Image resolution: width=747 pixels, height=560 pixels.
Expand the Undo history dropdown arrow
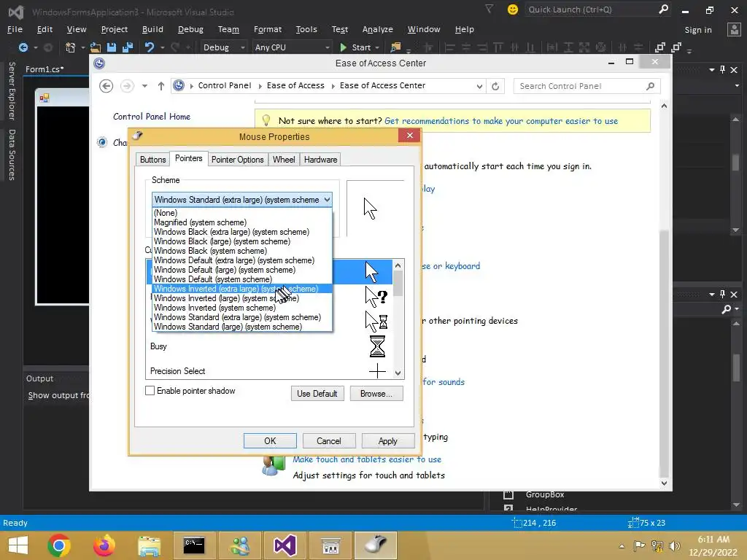click(x=163, y=47)
